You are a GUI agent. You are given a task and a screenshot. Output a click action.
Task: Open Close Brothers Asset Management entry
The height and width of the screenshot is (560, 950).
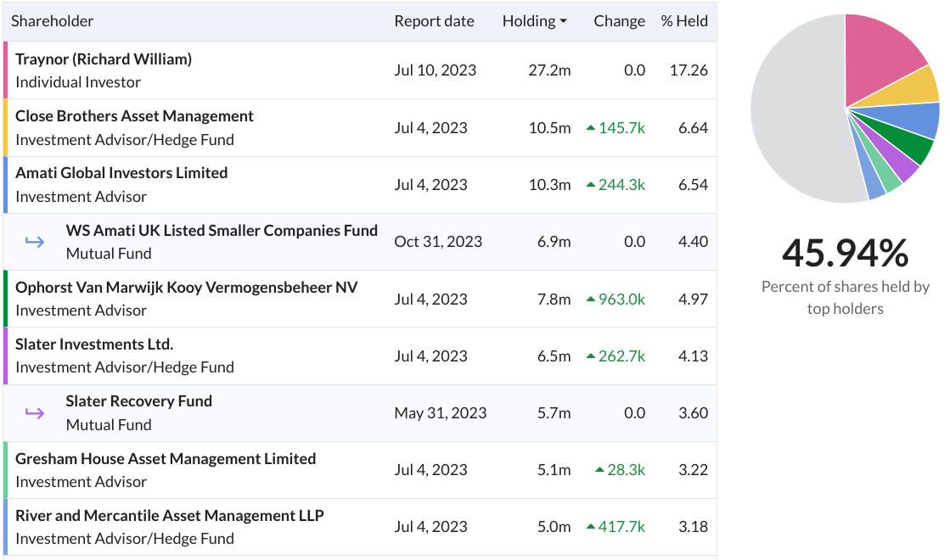tap(134, 116)
